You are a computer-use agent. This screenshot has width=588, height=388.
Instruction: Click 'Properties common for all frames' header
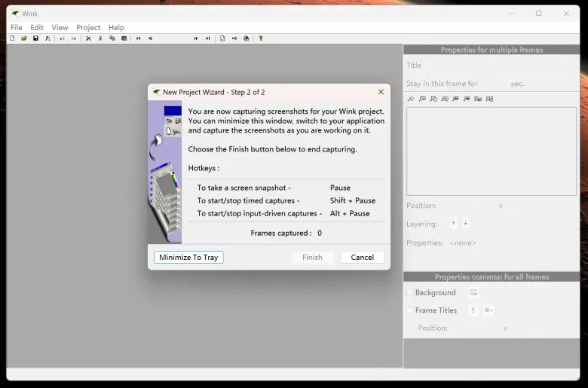(x=492, y=277)
